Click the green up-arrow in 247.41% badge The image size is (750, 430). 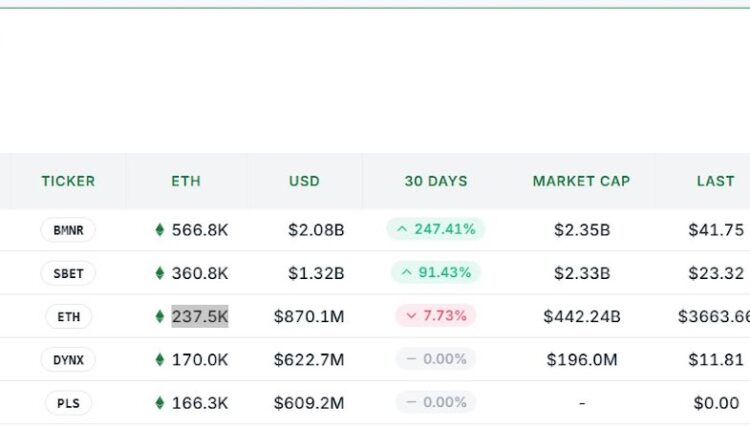(x=402, y=230)
